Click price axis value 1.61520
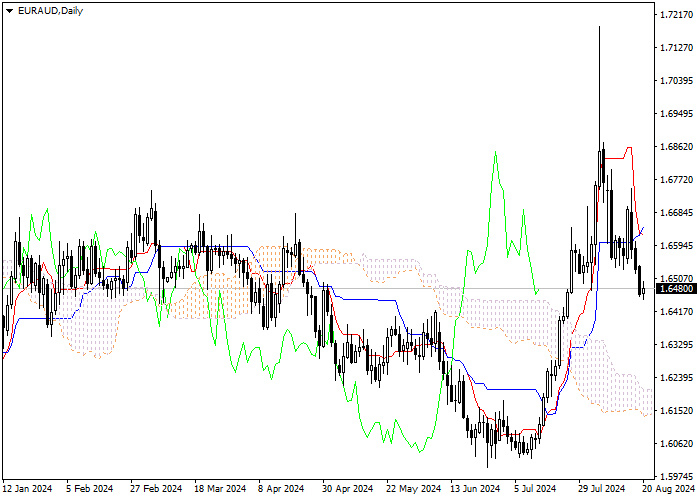 click(677, 411)
